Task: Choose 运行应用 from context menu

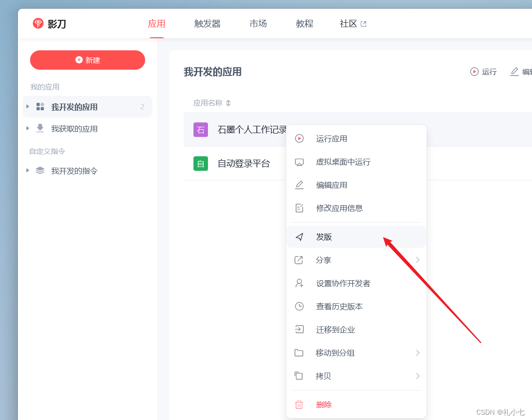Action: pyautogui.click(x=356, y=138)
